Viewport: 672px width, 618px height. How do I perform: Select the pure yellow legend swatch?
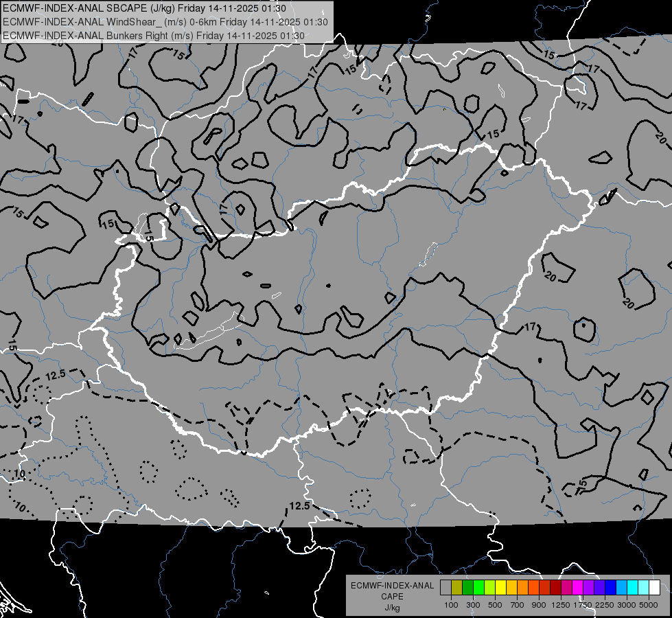[x=500, y=588]
